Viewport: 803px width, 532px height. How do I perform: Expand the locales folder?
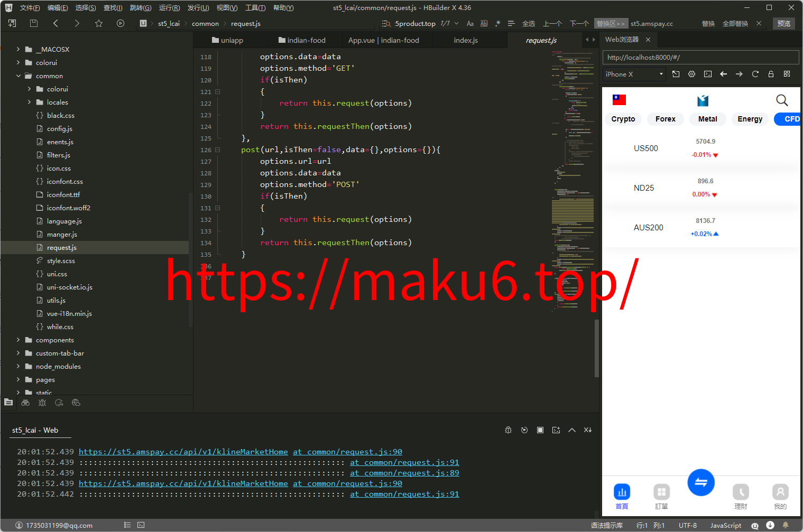pos(29,102)
